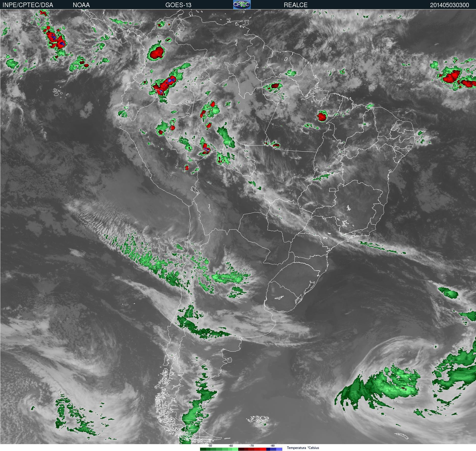Click the -70 legend temperature label
This screenshot has width=476, height=451.
[251, 446]
